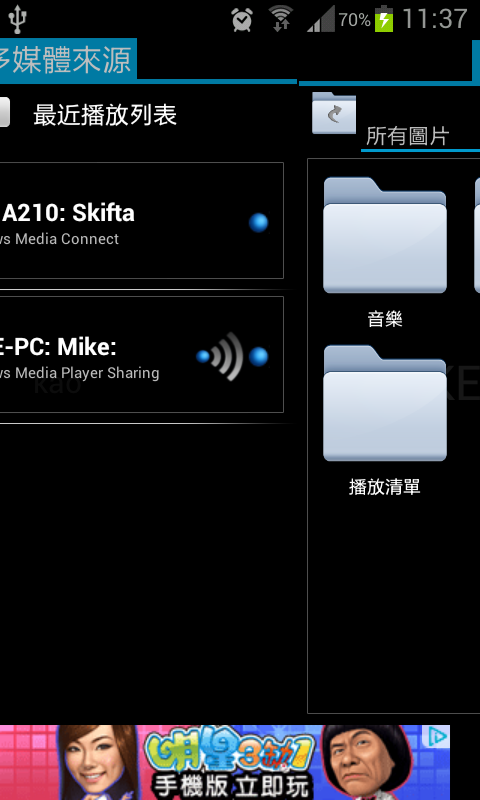Tap the folder-up back arrow icon
Viewport: 480px width, 800px height.
tap(334, 113)
